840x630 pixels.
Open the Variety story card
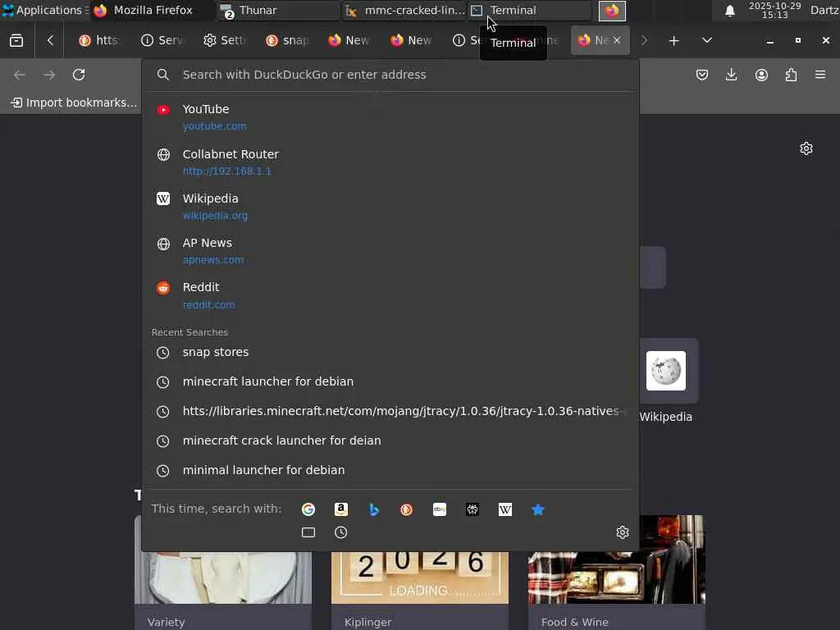tap(223, 589)
